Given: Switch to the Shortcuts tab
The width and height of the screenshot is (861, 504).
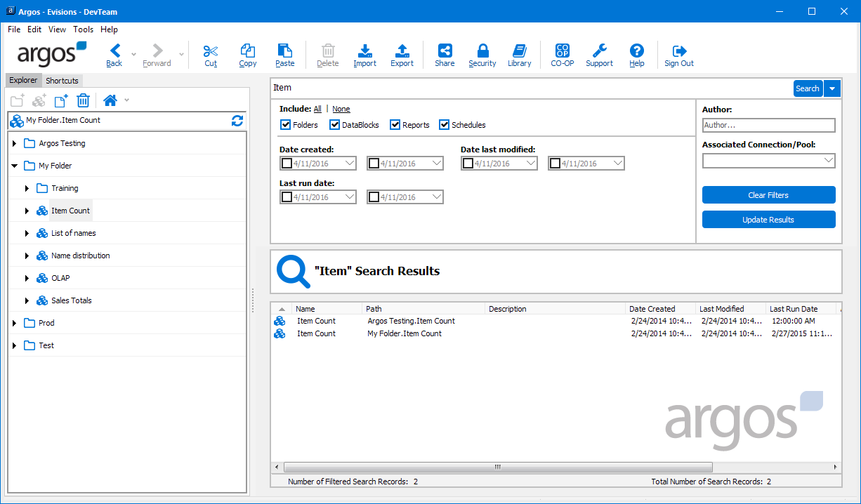Looking at the screenshot, I should 63,81.
